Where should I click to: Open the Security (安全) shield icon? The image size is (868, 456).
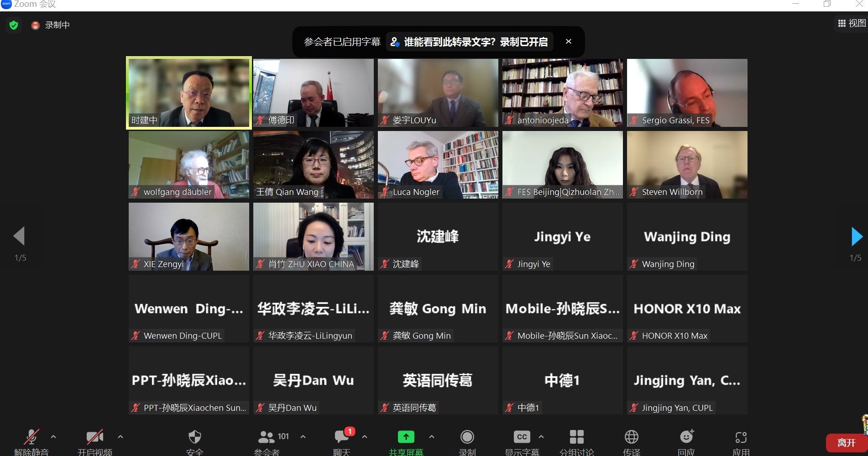tap(195, 437)
